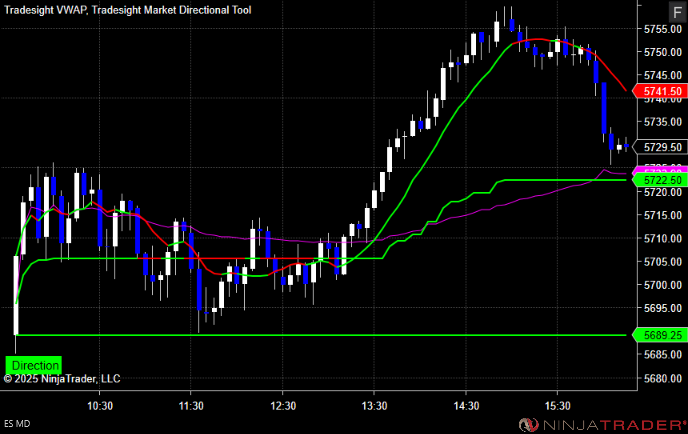Click the 5710.00 price axis label
The width and height of the screenshot is (688, 434).
point(663,238)
